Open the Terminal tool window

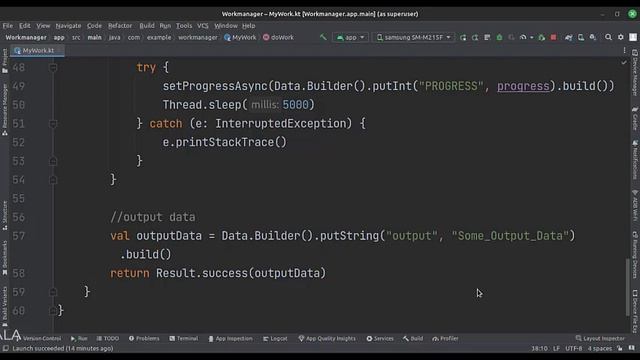tap(184, 338)
